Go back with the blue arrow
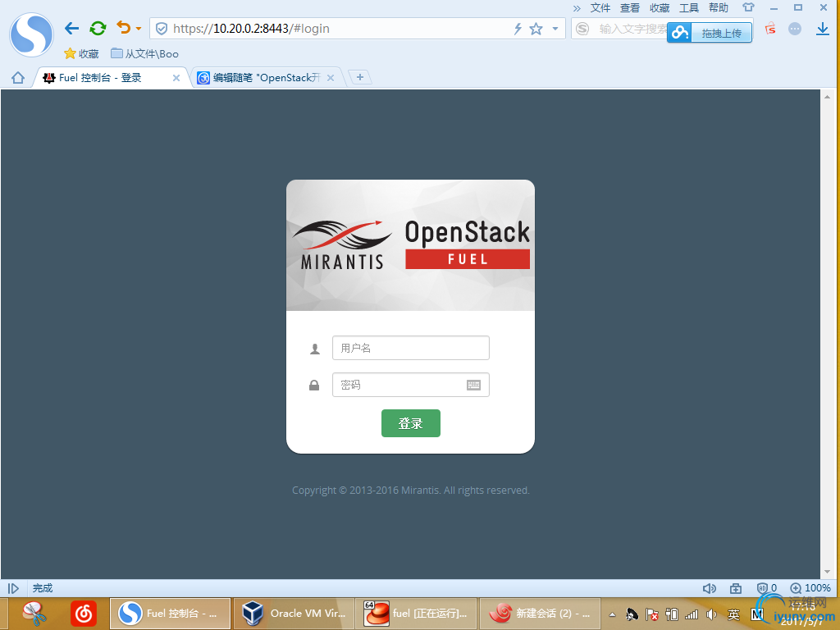 pyautogui.click(x=72, y=29)
